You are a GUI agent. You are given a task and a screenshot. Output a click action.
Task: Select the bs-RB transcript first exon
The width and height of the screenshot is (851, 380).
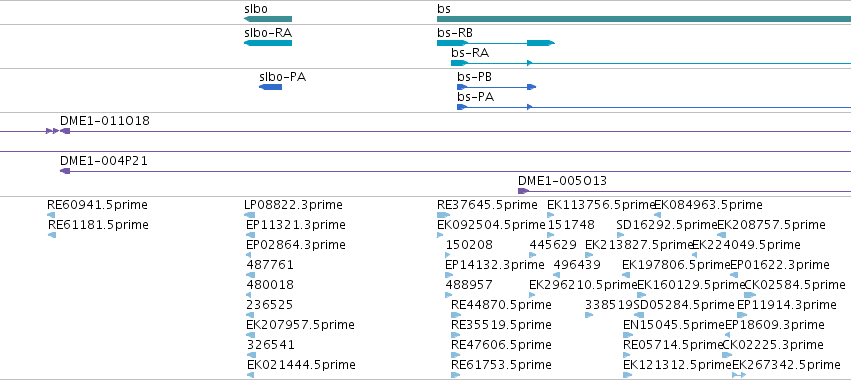coord(453,42)
